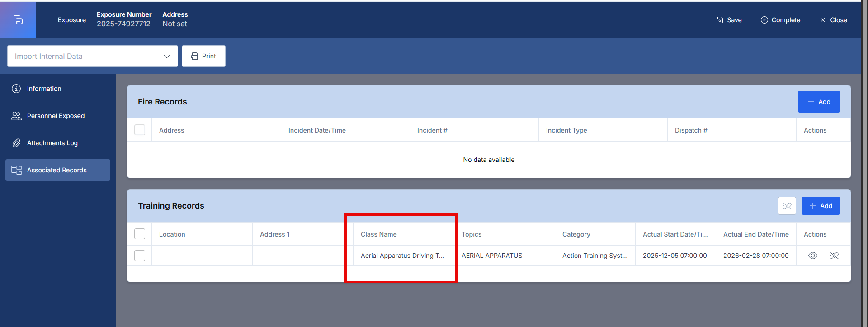Click the eye icon to view training record
The width and height of the screenshot is (868, 327).
coord(812,256)
